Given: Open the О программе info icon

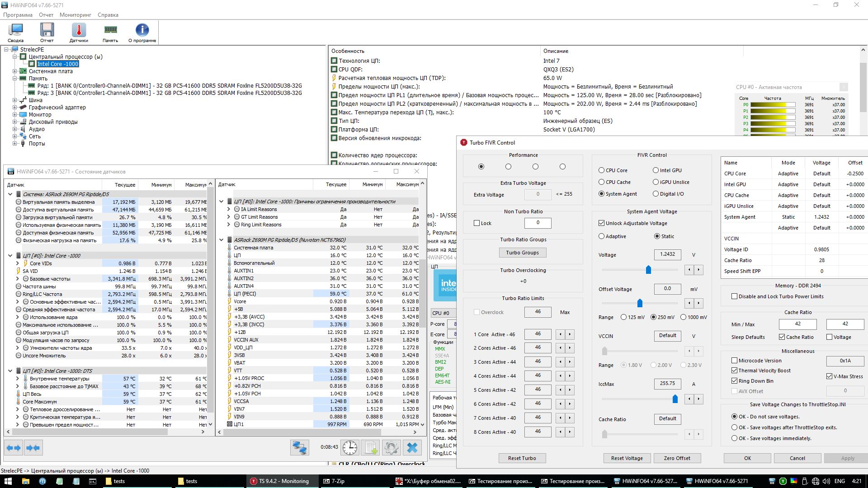Looking at the screenshot, I should [x=142, y=32].
